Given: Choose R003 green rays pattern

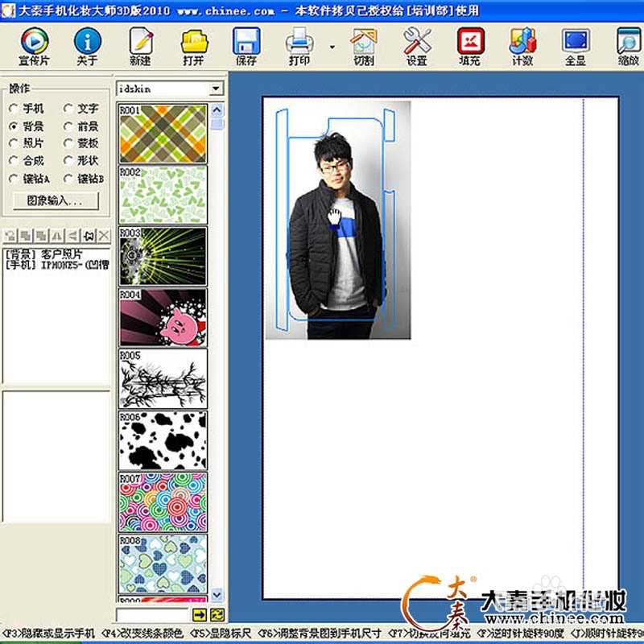Looking at the screenshot, I should (163, 257).
